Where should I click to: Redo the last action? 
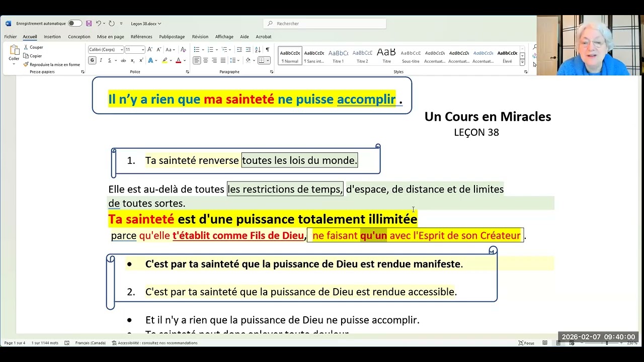click(111, 24)
